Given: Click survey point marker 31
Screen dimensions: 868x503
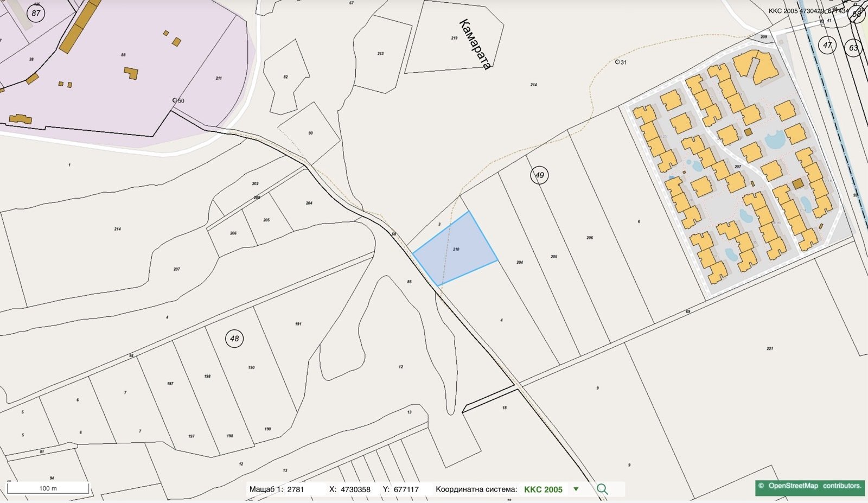Looking at the screenshot, I should coord(617,62).
